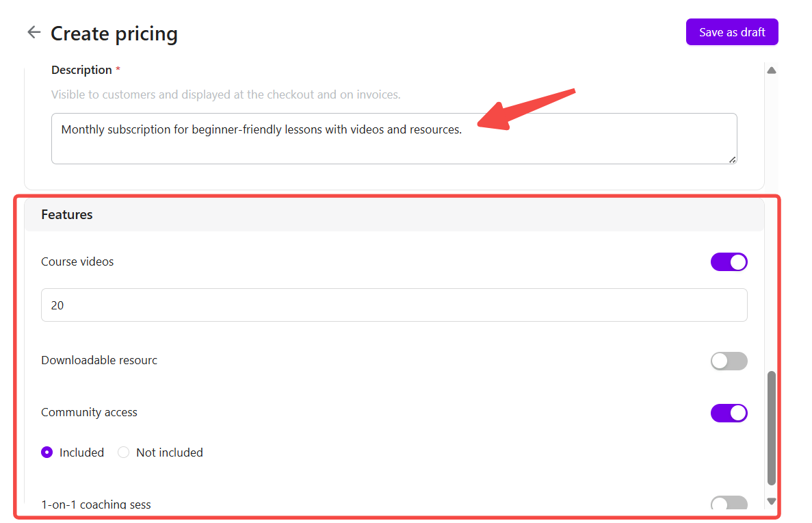Click the Features section header

pos(67,215)
